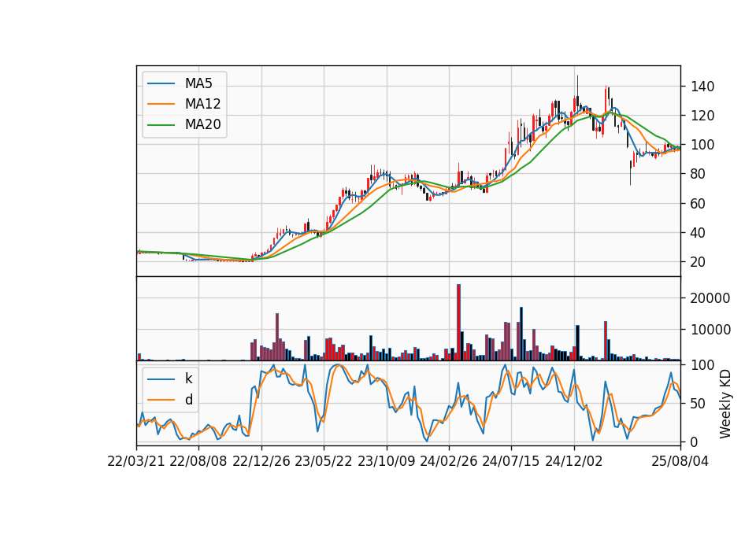Click the 60 price axis label
This screenshot has height=543, width=756.
click(x=699, y=203)
